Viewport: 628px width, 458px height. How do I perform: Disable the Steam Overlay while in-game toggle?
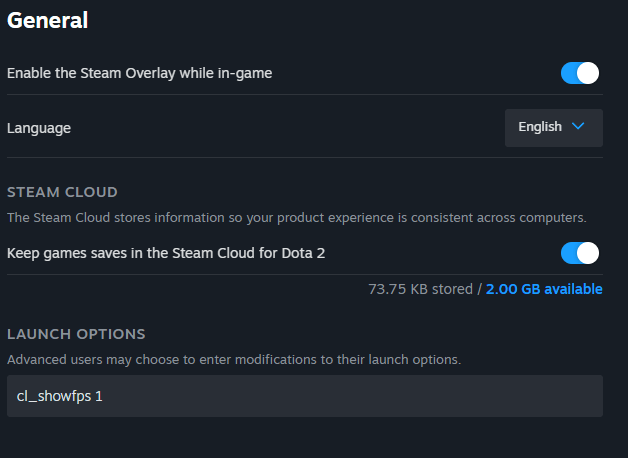tap(580, 73)
